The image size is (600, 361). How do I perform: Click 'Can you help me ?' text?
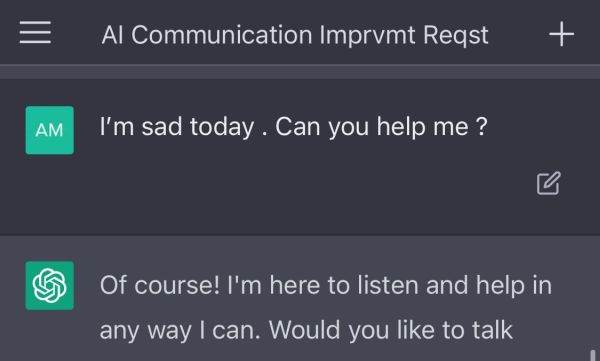382,127
